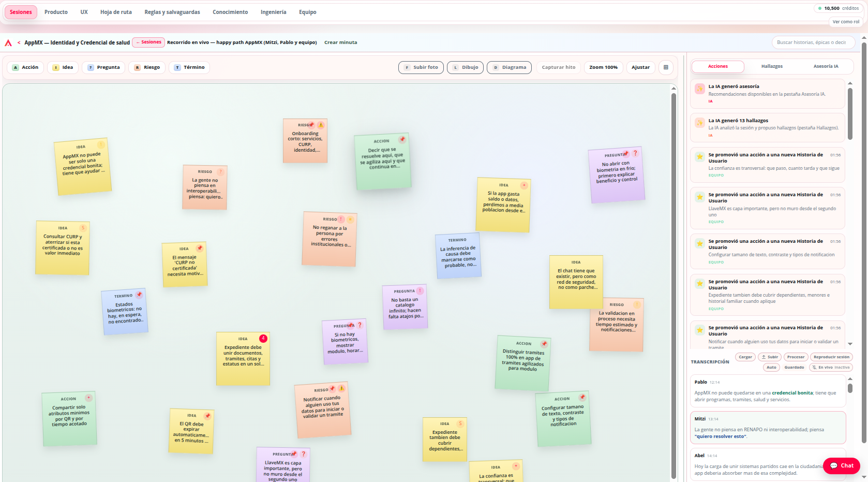Click the Subir foto button
Image resolution: width=868 pixels, height=482 pixels.
pyautogui.click(x=421, y=67)
